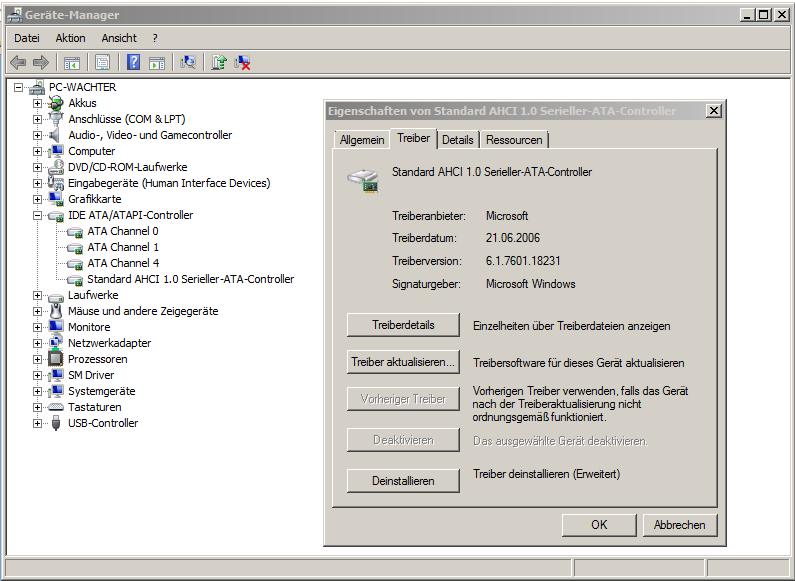Image resolution: width=795 pixels, height=581 pixels.
Task: Select the icon beside the Computer category
Action: coord(56,151)
